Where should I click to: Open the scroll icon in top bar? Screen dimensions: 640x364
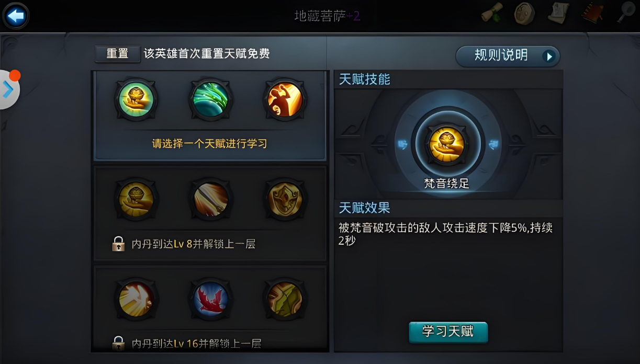tap(492, 13)
